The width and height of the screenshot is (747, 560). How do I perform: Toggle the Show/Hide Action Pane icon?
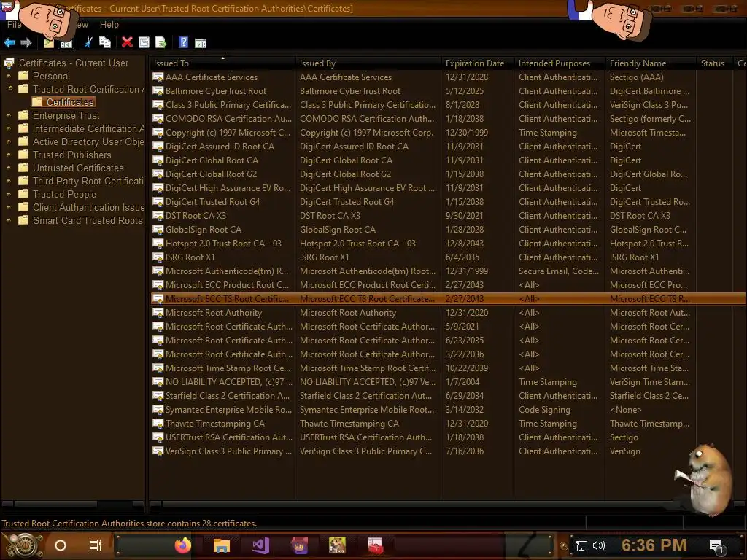click(x=201, y=43)
